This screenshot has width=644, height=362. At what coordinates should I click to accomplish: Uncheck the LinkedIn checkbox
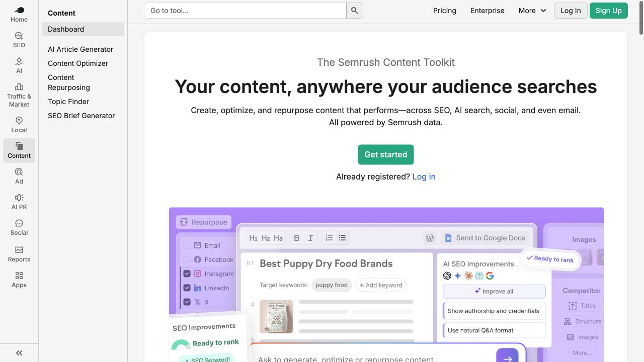coord(187,288)
